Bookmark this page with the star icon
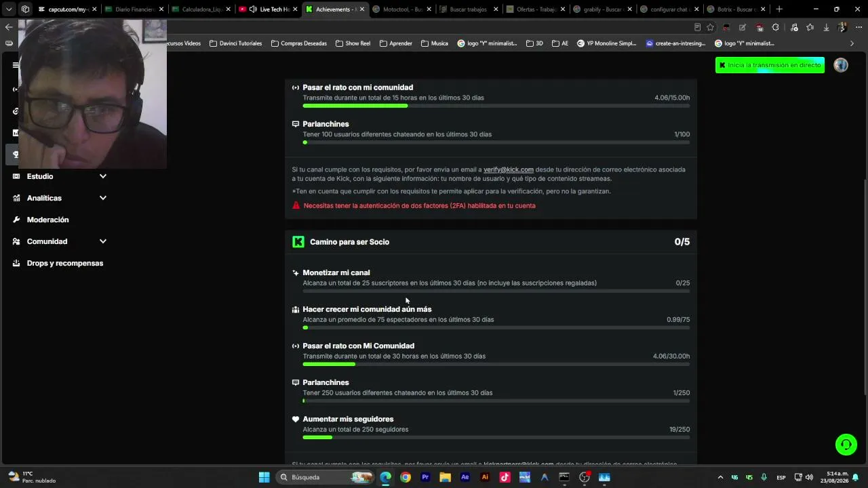This screenshot has width=868, height=488. (710, 27)
